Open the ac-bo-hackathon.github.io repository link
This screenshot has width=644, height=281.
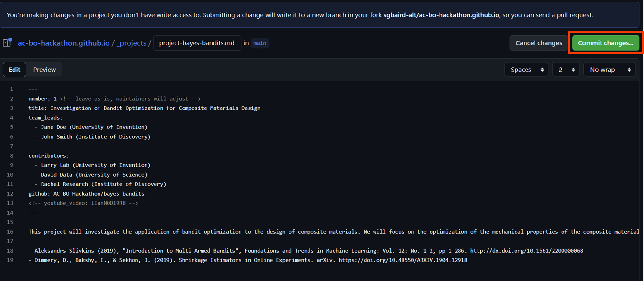click(x=64, y=43)
